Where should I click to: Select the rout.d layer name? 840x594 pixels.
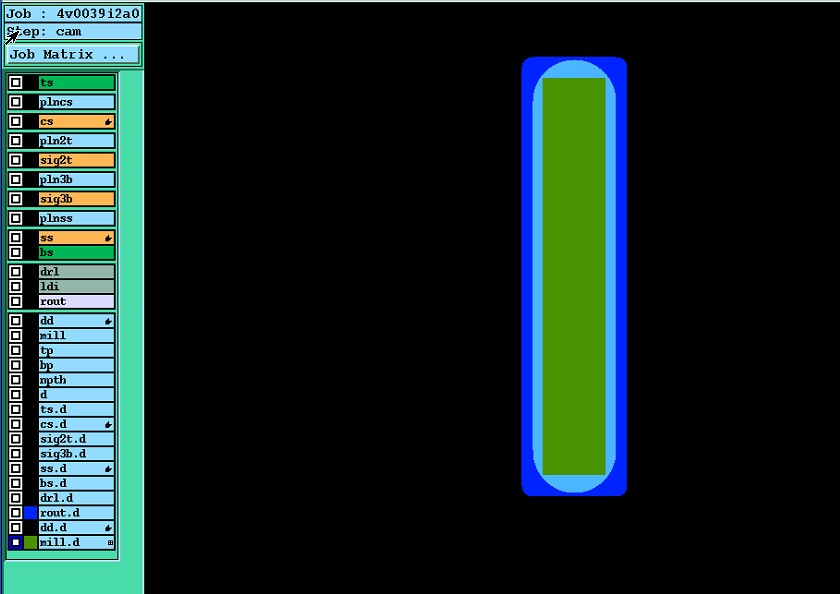(77, 513)
